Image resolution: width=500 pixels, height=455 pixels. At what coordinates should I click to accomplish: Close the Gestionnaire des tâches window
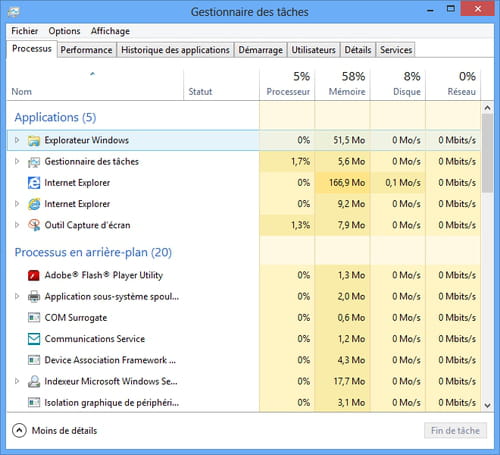[x=478, y=9]
